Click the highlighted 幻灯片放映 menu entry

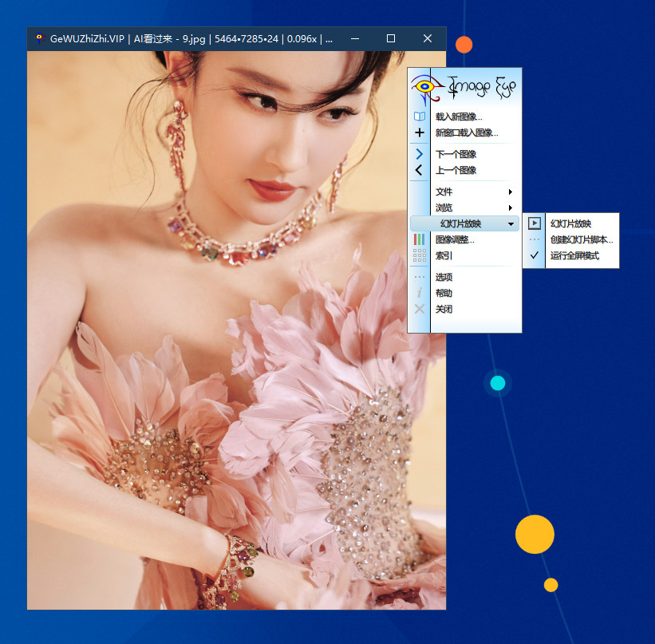(464, 223)
